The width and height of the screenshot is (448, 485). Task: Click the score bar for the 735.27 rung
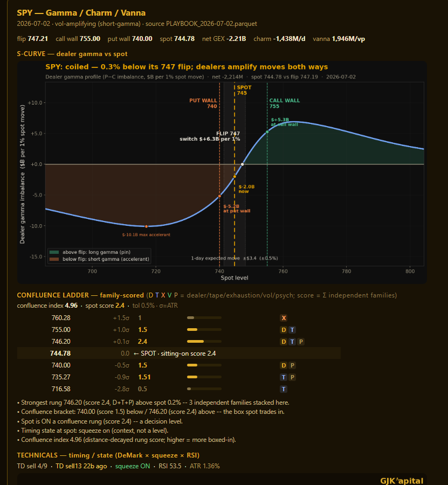(x=204, y=377)
